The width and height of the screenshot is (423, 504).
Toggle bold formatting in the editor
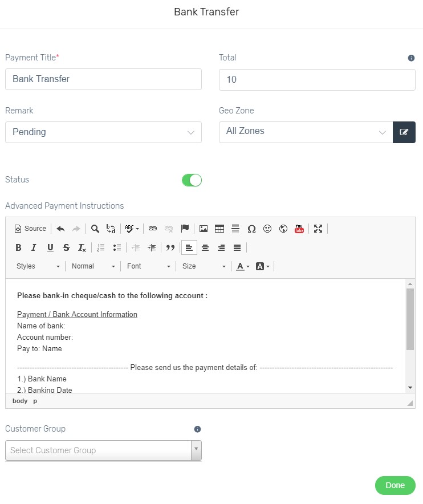[18, 247]
